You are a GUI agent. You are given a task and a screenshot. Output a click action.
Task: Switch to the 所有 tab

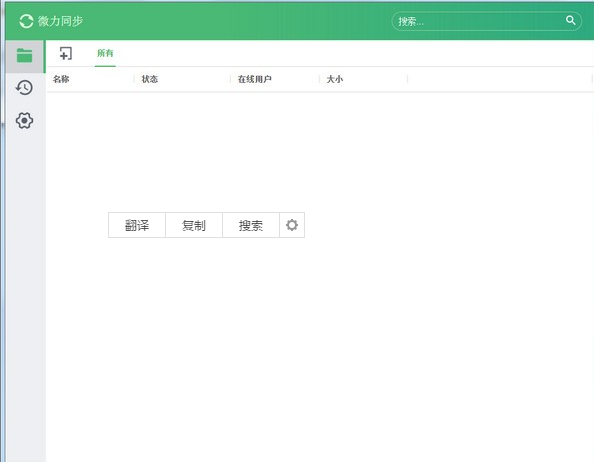pos(105,53)
